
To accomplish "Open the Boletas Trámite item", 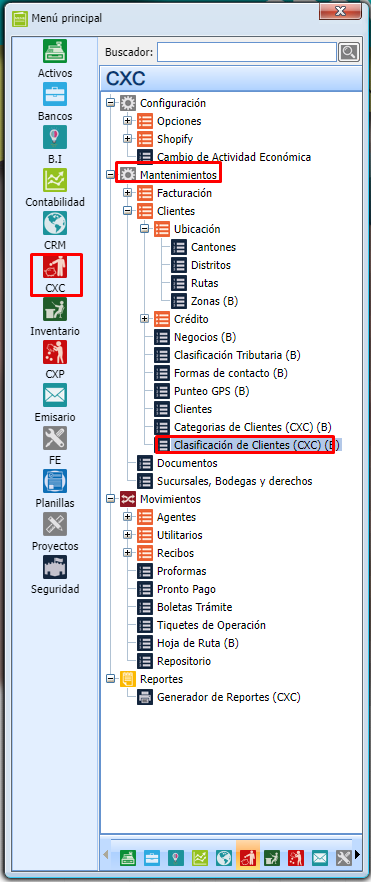I will point(194,607).
